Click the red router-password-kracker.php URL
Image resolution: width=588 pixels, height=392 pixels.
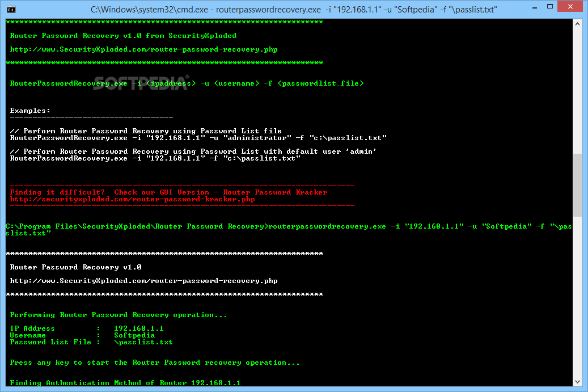pos(132,199)
